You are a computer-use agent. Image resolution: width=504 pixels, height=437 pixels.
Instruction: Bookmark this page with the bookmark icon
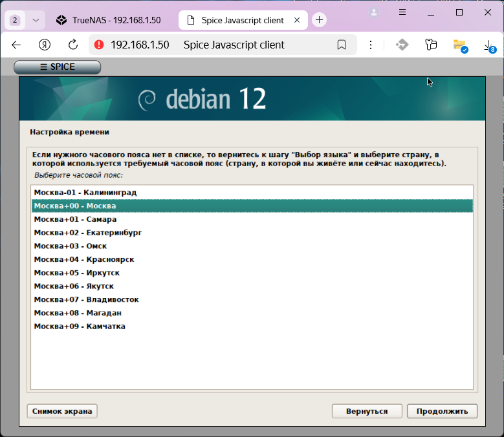342,45
